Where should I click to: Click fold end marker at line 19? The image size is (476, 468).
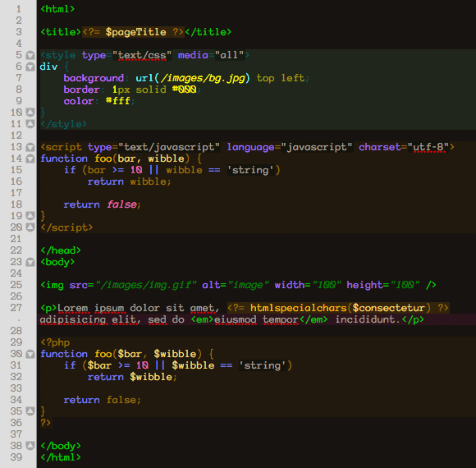[x=30, y=216]
